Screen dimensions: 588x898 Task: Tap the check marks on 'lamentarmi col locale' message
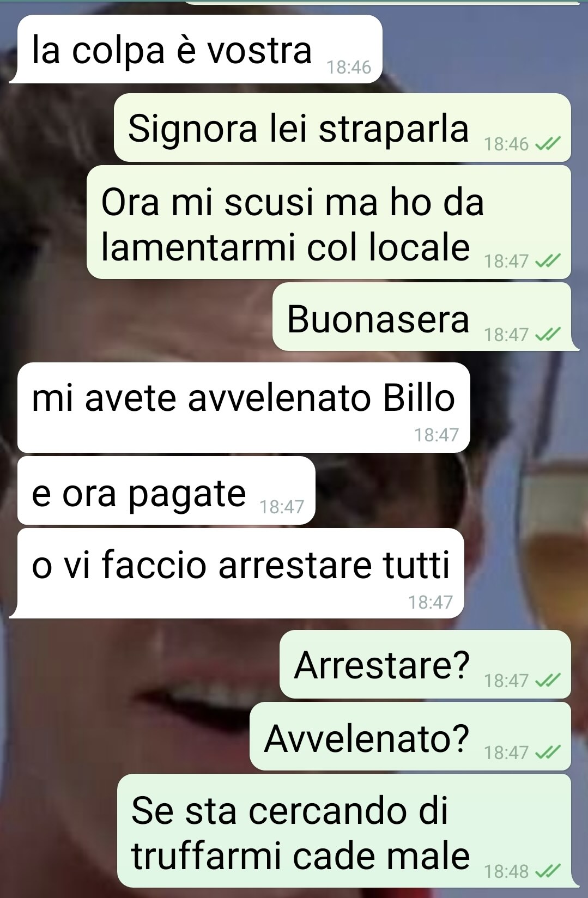click(548, 261)
